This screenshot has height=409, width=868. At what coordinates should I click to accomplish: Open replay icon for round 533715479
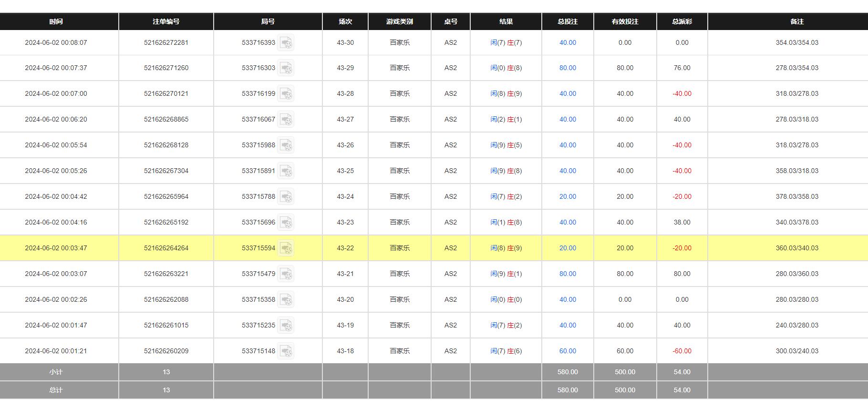point(286,274)
